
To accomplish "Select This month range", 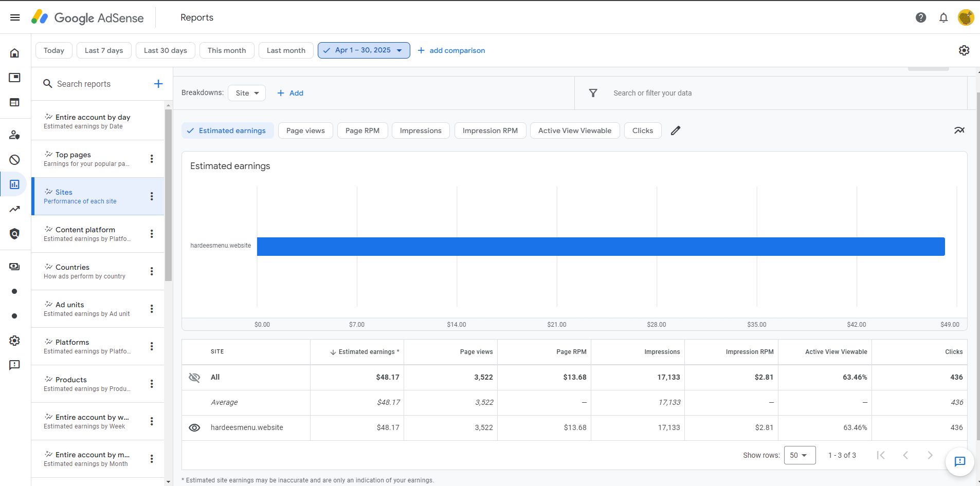I will [x=227, y=50].
